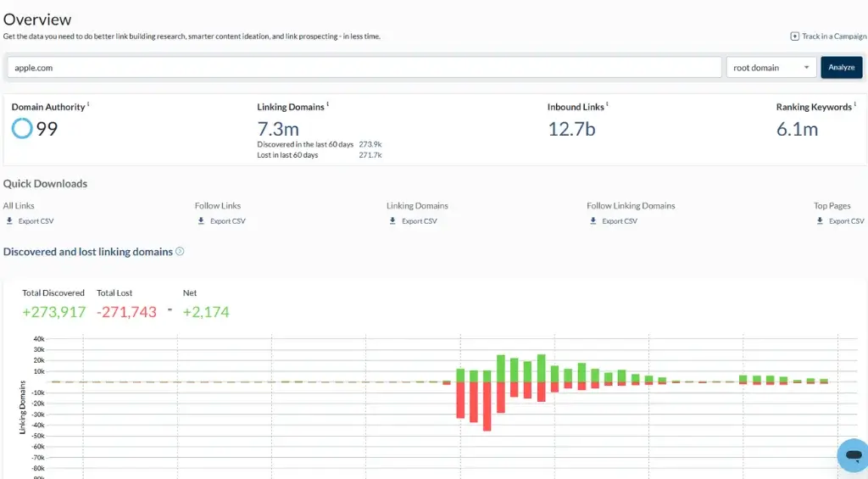Image resolution: width=868 pixels, height=479 pixels.
Task: Click the apple.com URL input field
Action: pos(364,68)
